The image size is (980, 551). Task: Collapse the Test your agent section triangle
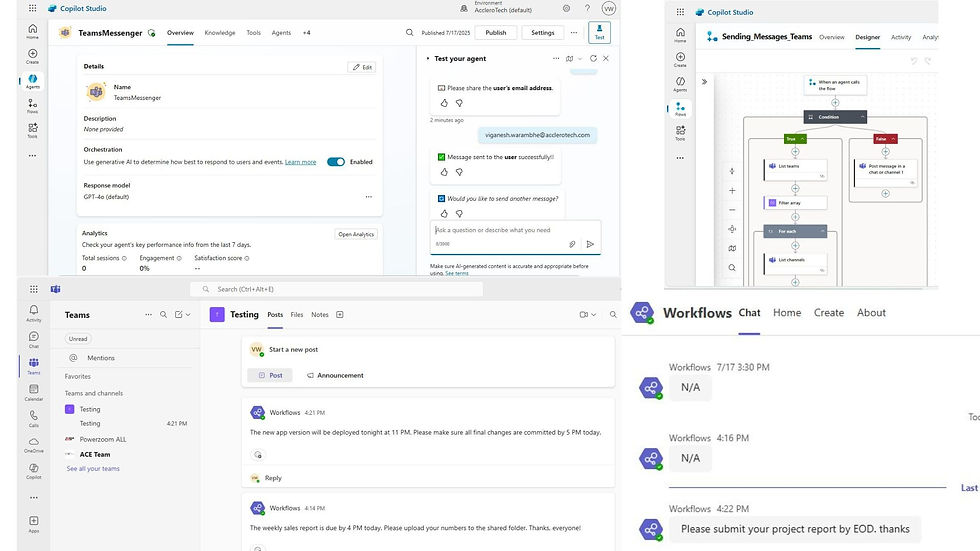[428, 59]
